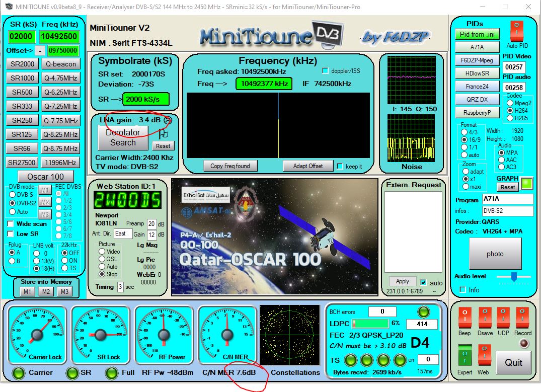
Task: Select 22kHz ON radio button
Action: [64, 261]
